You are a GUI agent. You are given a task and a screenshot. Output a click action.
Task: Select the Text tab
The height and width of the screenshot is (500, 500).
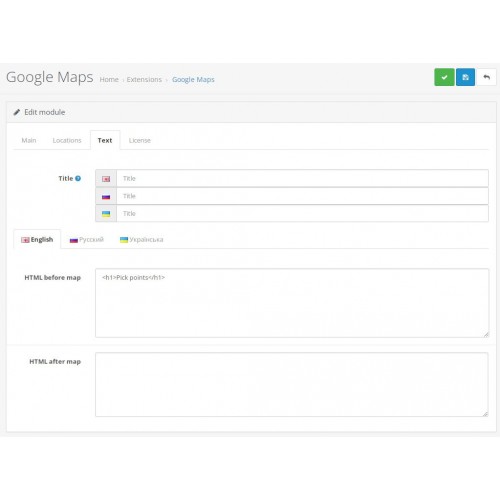tap(105, 140)
